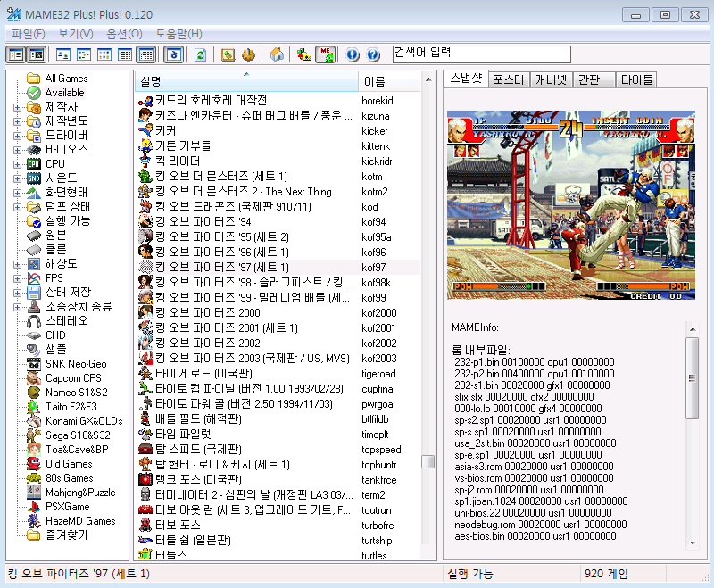This screenshot has width=714, height=588.
Task: Expand the 해상도 tree node
Action: click(x=17, y=264)
